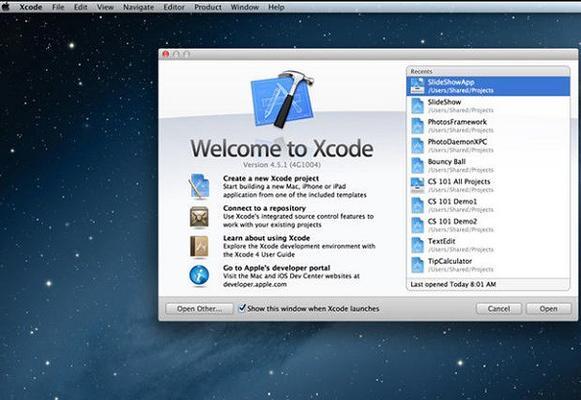The height and width of the screenshot is (400, 581).
Task: Choose Create a new Xcode project
Action: pos(271,179)
